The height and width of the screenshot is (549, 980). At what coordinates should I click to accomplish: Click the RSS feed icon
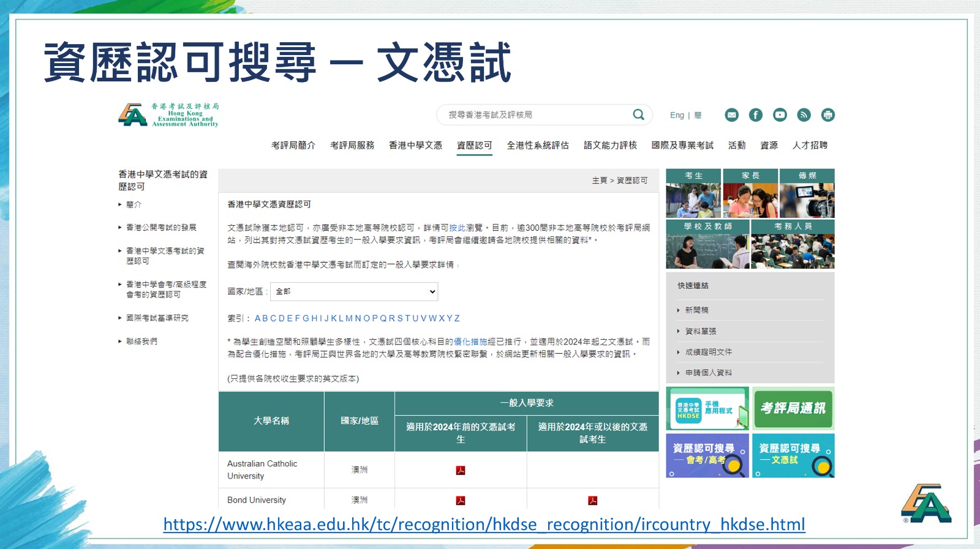click(804, 115)
